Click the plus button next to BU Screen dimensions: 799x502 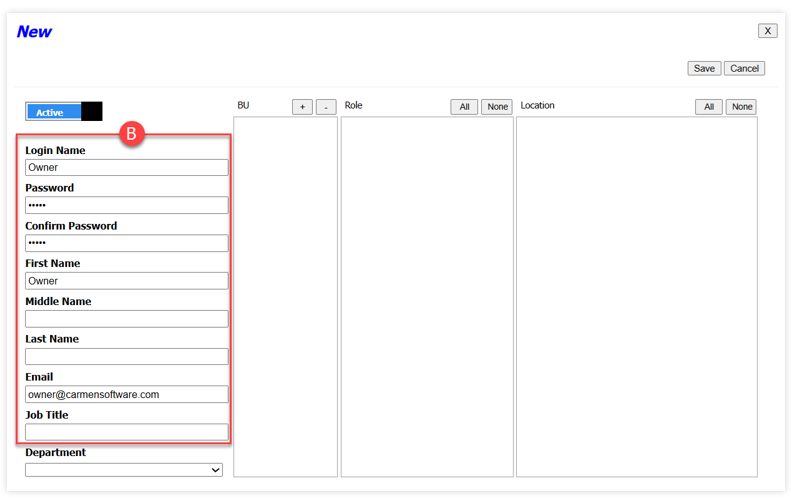click(x=302, y=107)
